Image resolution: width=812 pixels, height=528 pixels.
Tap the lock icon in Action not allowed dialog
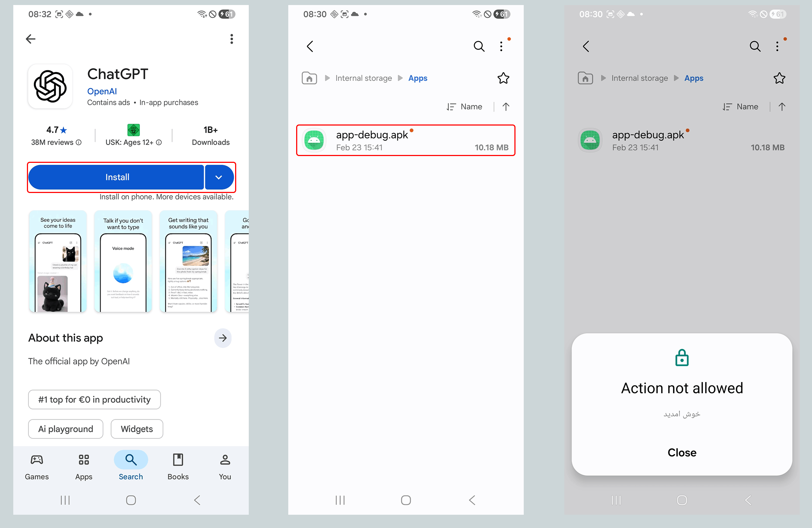tap(682, 357)
